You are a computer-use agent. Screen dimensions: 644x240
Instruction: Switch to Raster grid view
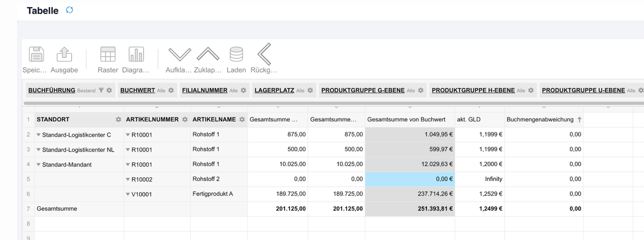(108, 55)
